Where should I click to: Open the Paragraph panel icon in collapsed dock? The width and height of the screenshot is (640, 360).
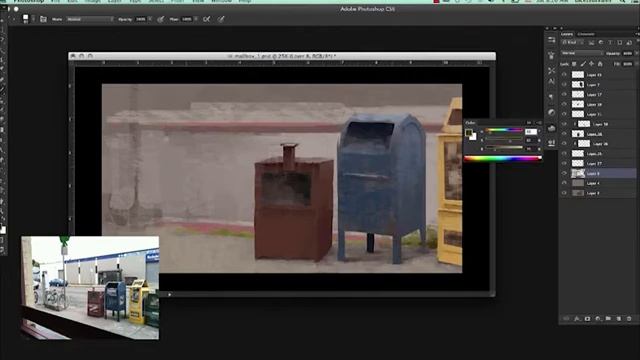coord(551,97)
